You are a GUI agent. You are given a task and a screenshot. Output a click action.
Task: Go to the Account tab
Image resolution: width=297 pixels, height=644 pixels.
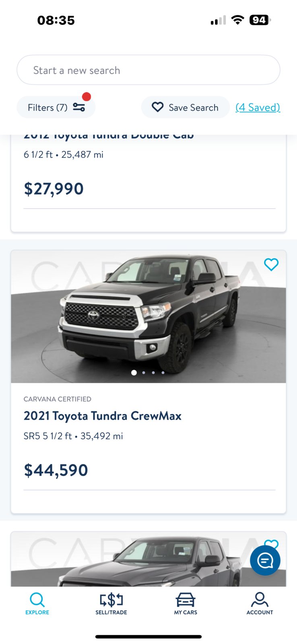coord(260,603)
